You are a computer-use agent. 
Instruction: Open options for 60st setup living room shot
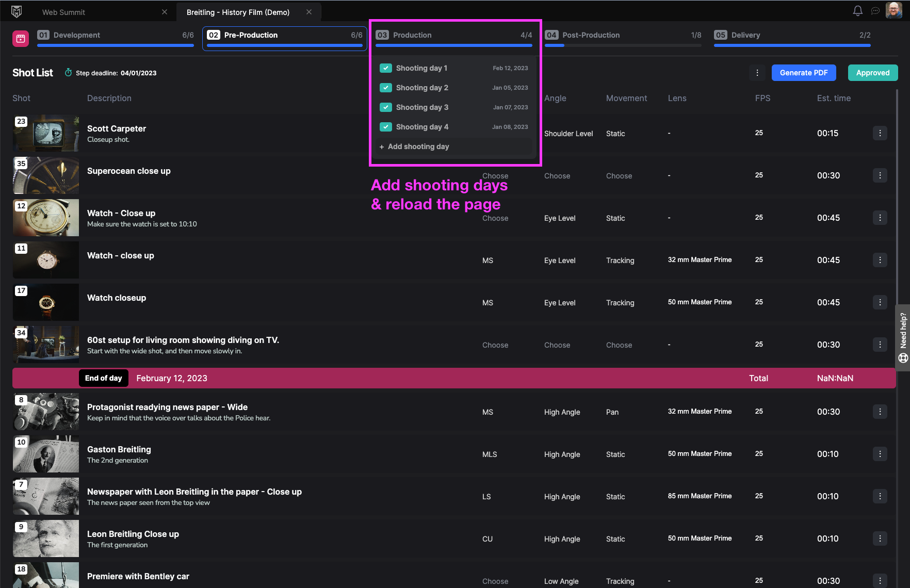pyautogui.click(x=880, y=345)
